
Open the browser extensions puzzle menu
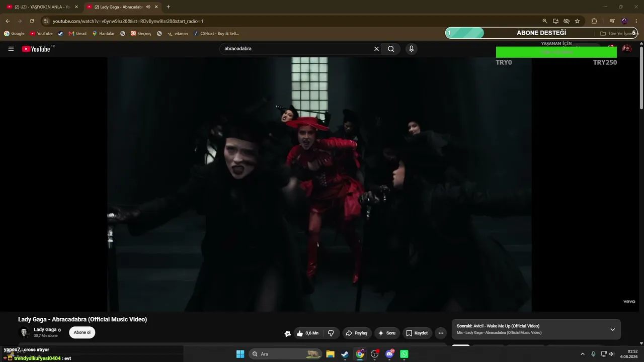click(x=594, y=21)
